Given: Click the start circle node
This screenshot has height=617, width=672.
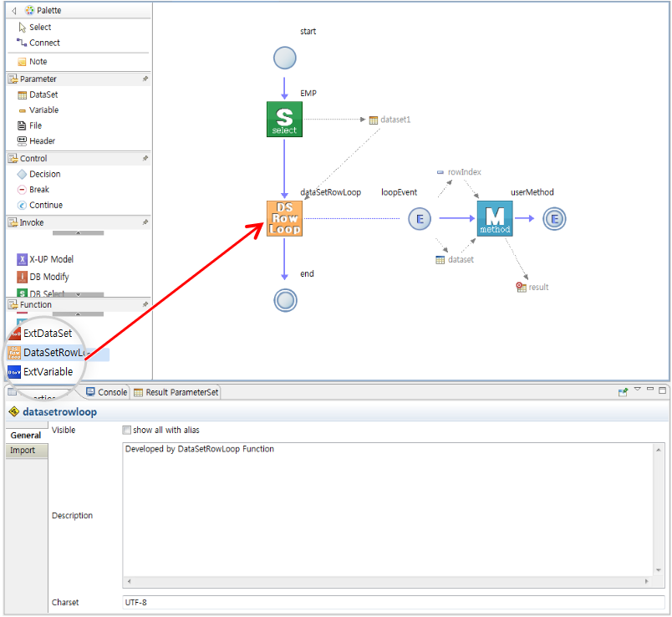Looking at the screenshot, I should pos(284,58).
